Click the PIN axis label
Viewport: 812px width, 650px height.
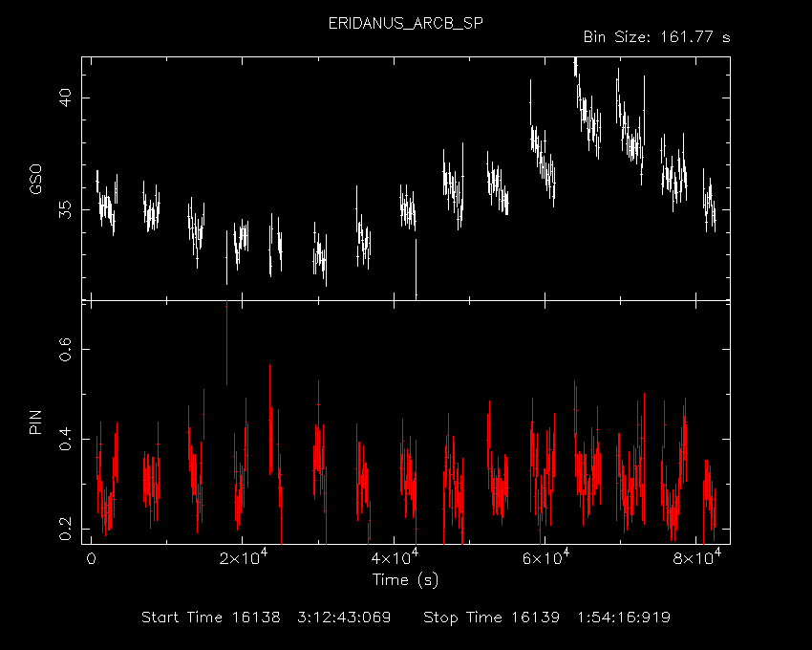click(x=35, y=422)
